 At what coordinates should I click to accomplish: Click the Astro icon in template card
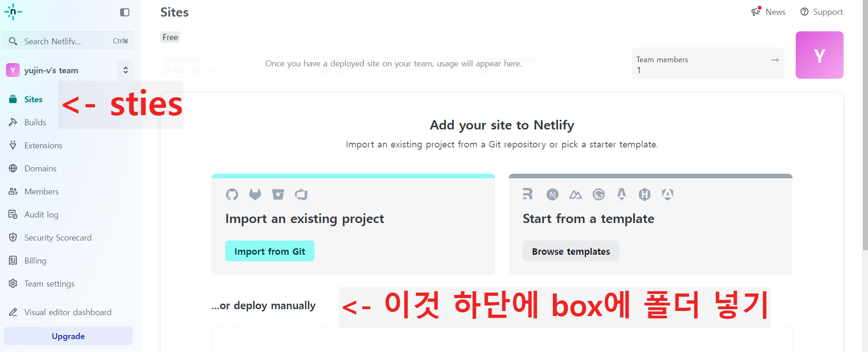point(622,194)
